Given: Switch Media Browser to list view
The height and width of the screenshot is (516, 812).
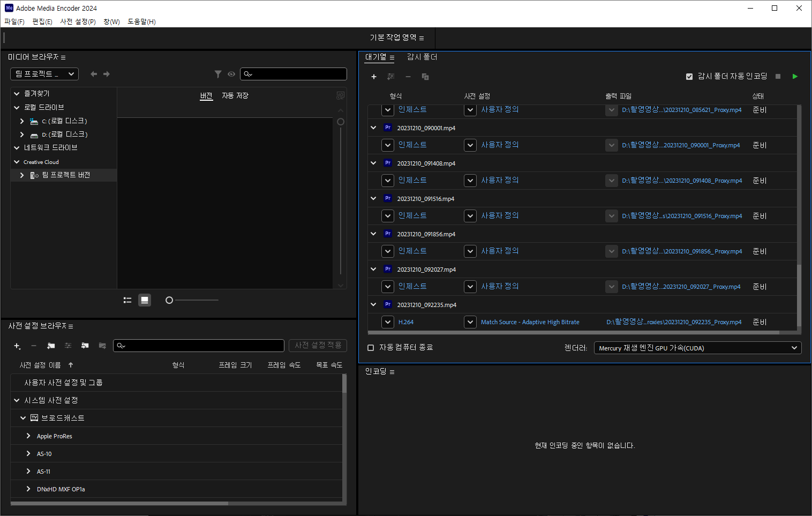Looking at the screenshot, I should (127, 300).
